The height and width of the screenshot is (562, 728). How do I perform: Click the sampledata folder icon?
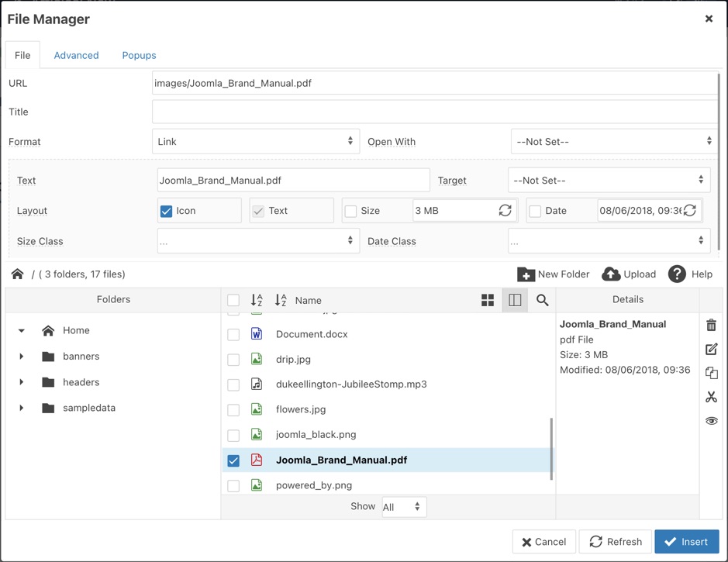[x=48, y=408]
